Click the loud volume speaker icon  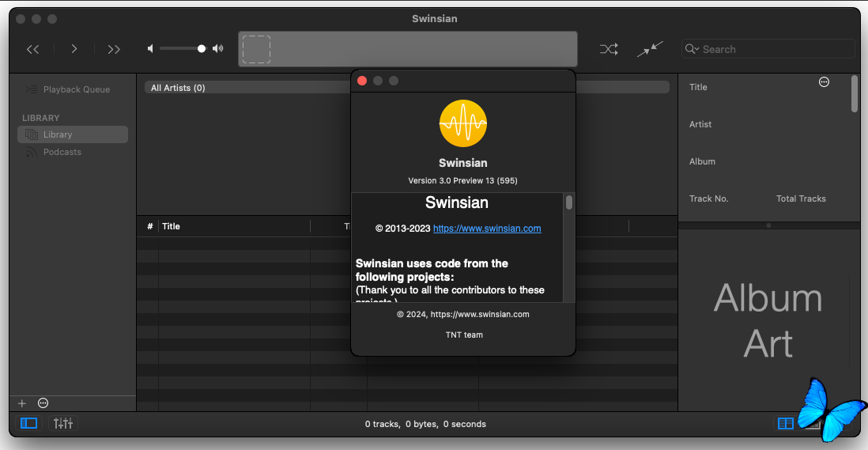pos(218,49)
